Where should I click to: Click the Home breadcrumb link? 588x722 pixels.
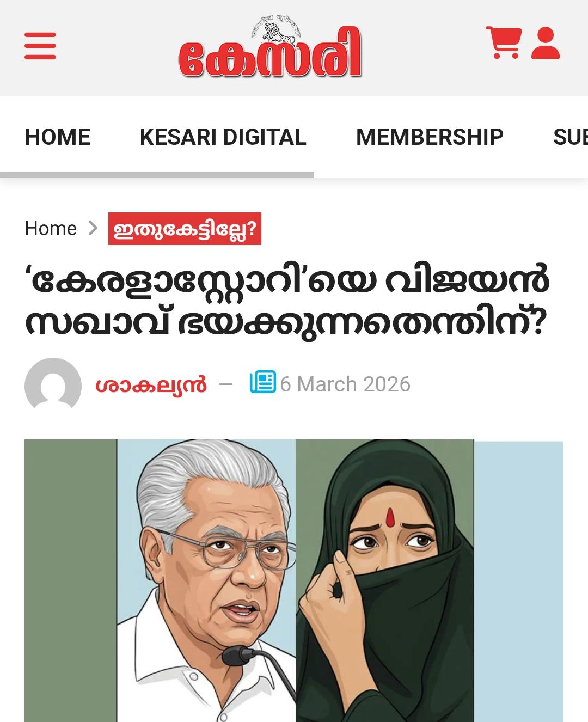point(51,228)
